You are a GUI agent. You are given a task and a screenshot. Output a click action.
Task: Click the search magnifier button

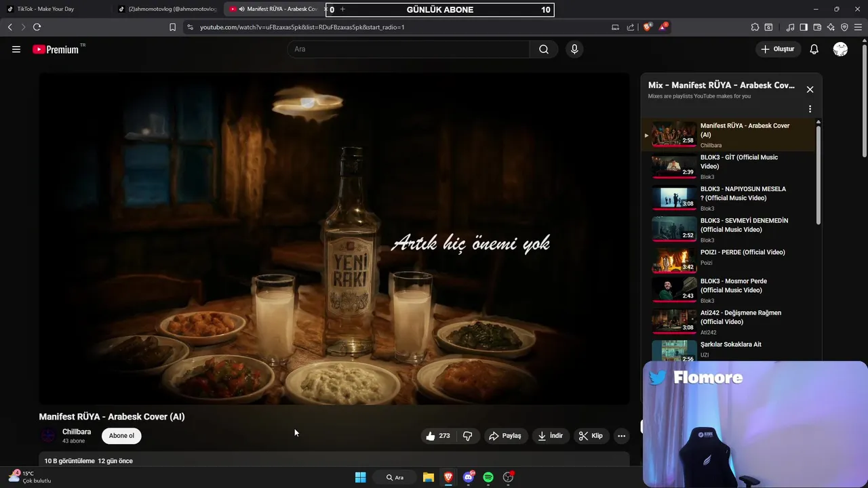coord(544,49)
